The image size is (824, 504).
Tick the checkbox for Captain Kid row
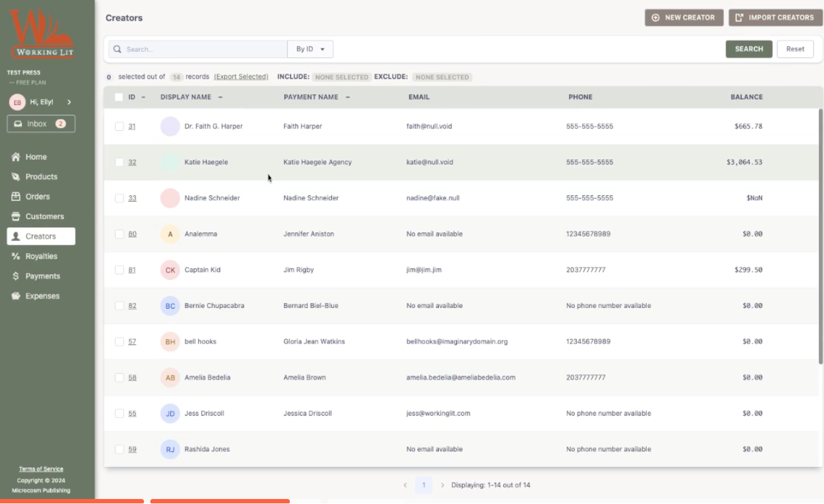[120, 270]
